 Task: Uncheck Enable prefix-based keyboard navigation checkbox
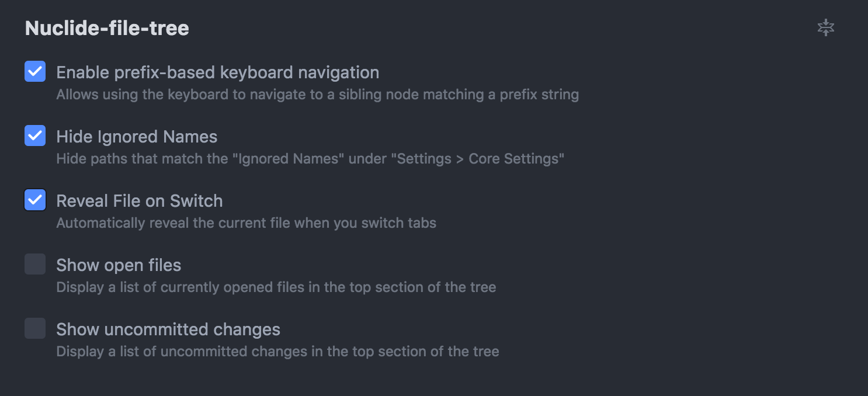pyautogui.click(x=35, y=71)
